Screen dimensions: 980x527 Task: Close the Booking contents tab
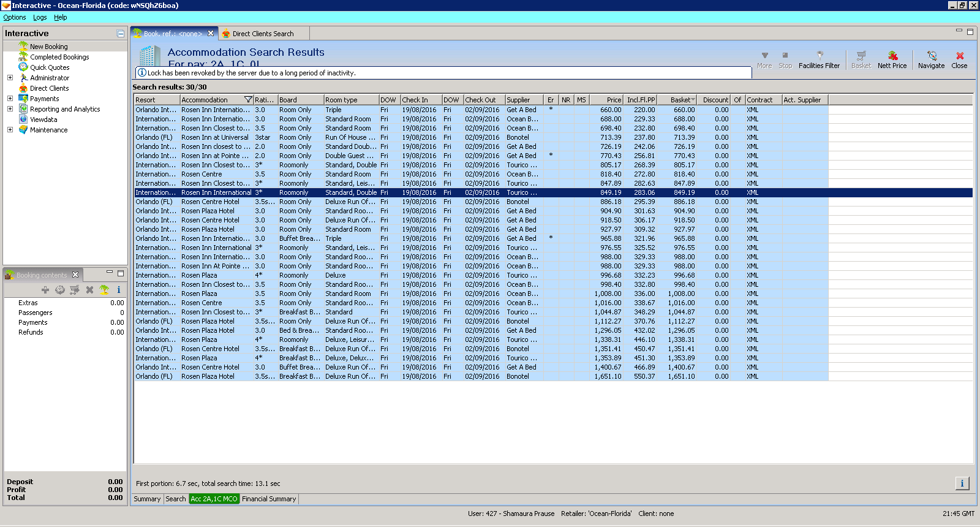pyautogui.click(x=75, y=275)
